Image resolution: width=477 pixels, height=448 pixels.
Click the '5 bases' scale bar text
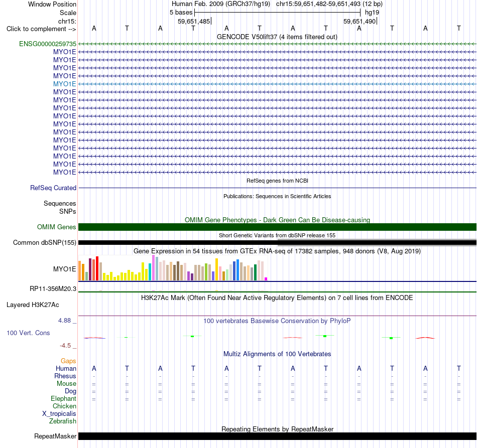click(181, 13)
